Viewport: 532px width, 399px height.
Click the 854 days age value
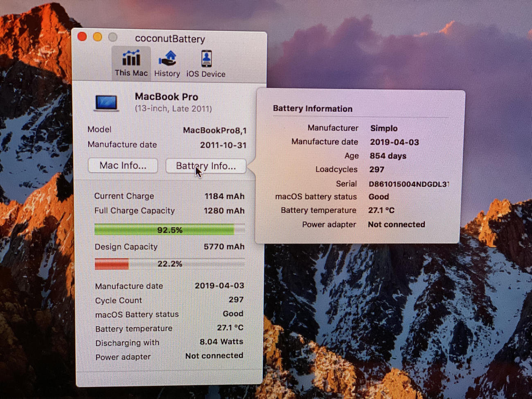(388, 156)
